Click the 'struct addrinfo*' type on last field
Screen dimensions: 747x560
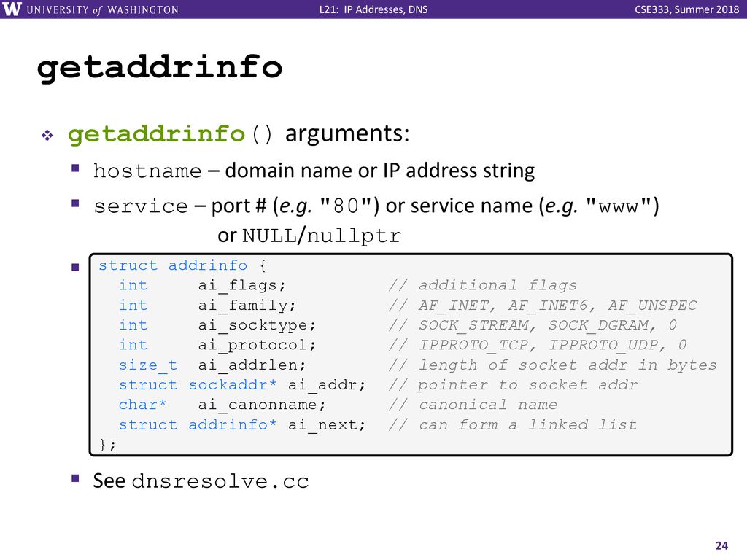[x=198, y=425]
